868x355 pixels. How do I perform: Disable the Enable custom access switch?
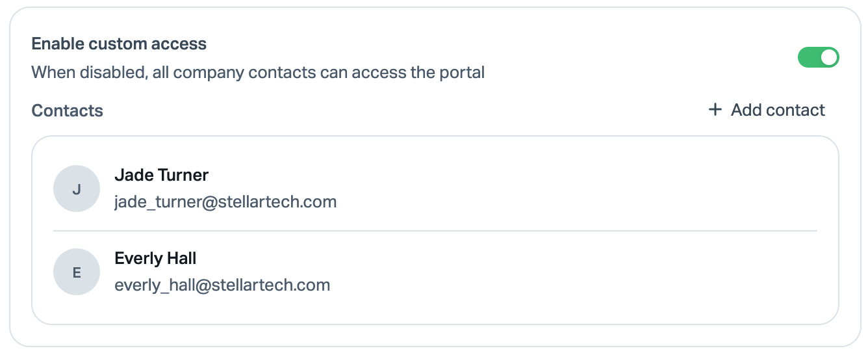pyautogui.click(x=818, y=57)
